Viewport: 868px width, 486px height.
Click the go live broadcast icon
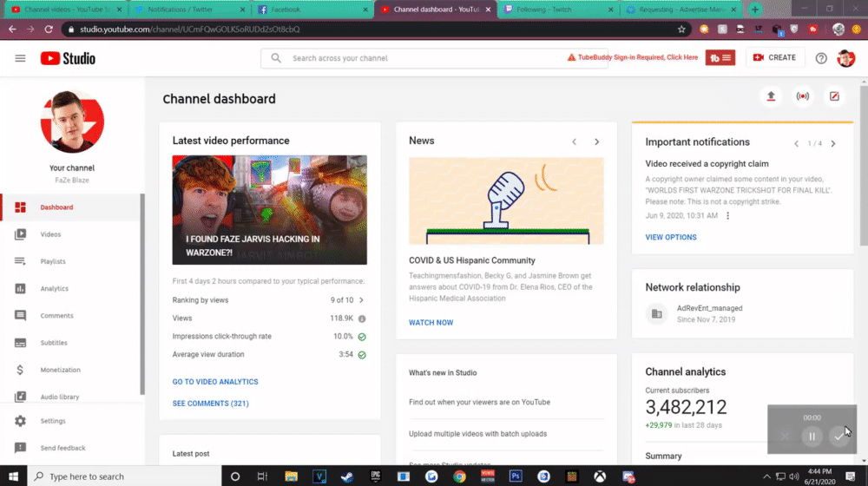[803, 96]
